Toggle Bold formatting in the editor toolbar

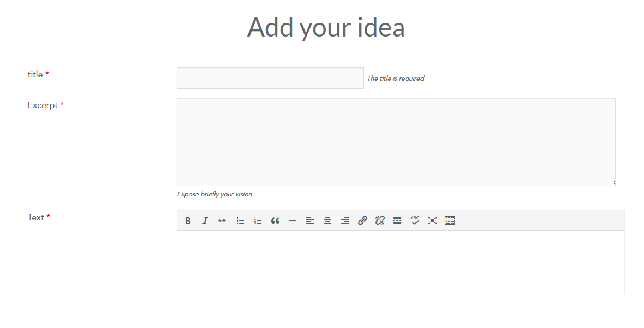click(188, 221)
